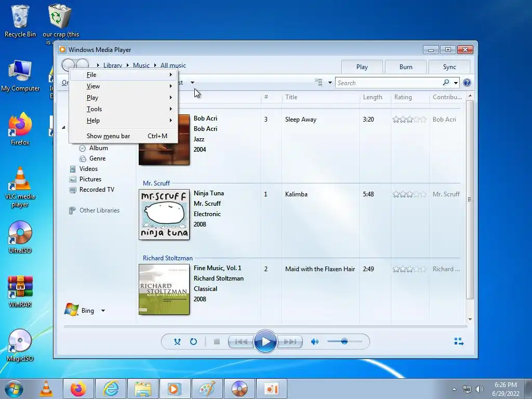Click the Search input field
Image resolution: width=532 pixels, height=399 pixels.
388,83
